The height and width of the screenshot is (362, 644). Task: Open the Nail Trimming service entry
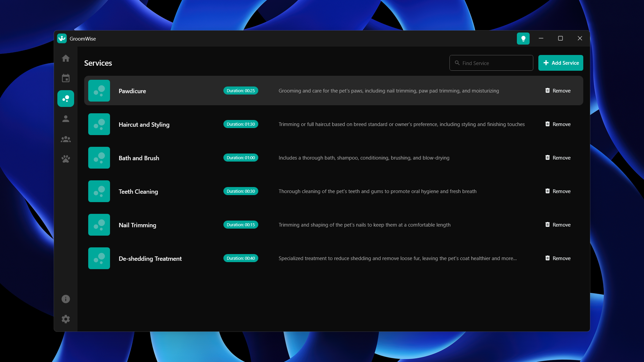click(x=137, y=225)
